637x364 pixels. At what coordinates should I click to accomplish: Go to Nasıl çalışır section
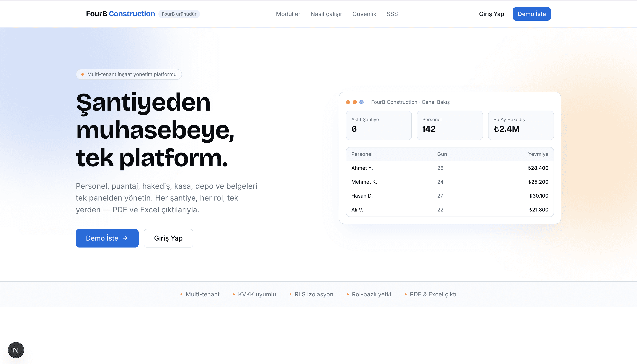[326, 14]
